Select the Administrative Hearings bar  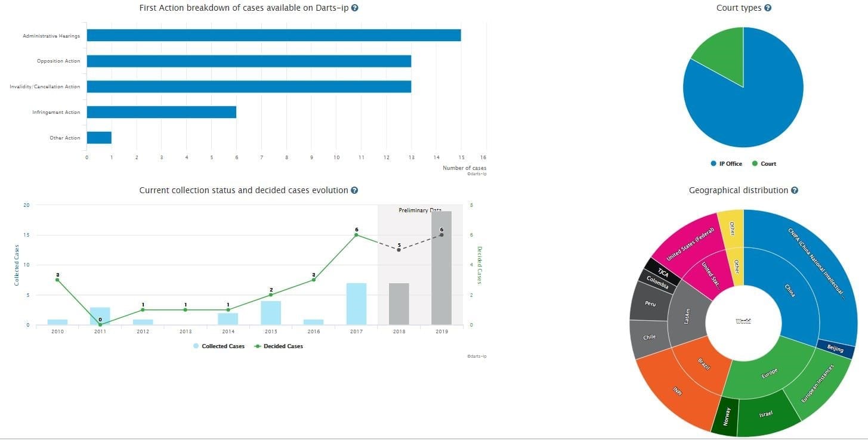point(273,35)
